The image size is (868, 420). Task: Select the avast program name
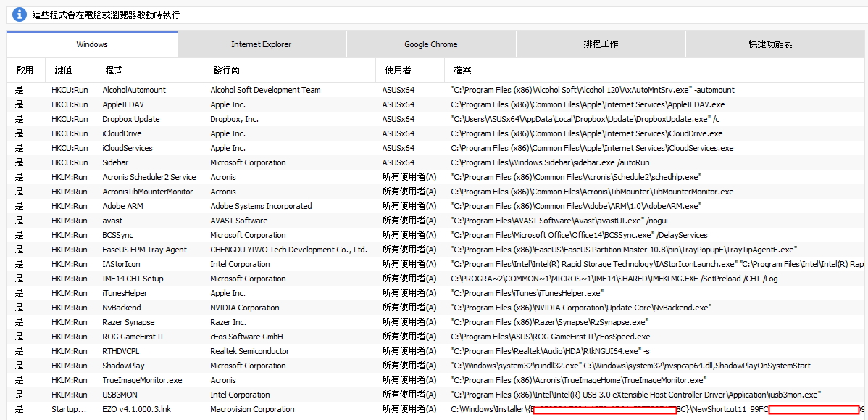[x=112, y=221]
